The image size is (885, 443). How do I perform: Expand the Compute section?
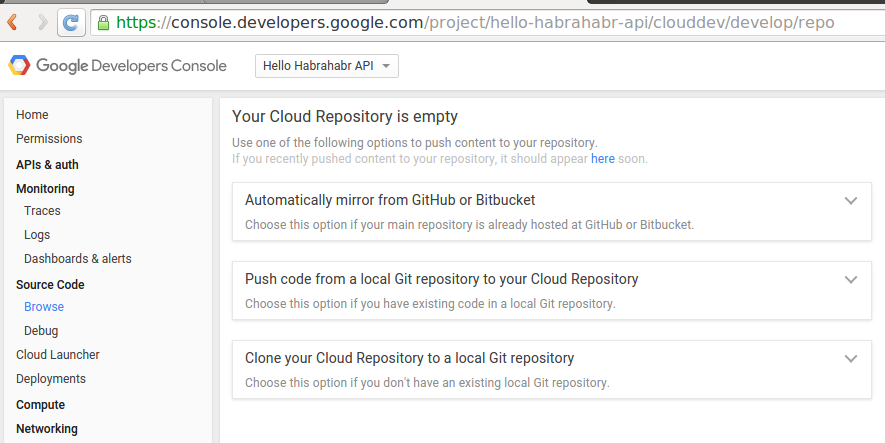click(x=41, y=405)
